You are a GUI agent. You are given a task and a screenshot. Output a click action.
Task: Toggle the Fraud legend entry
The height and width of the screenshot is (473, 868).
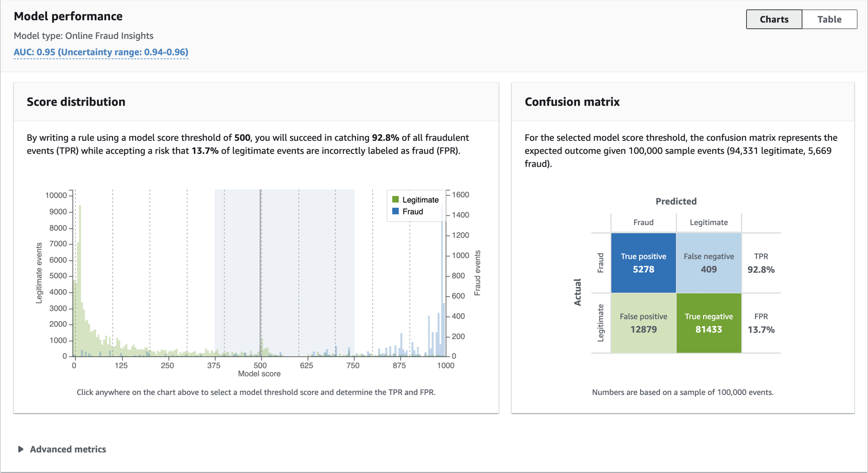(x=413, y=212)
